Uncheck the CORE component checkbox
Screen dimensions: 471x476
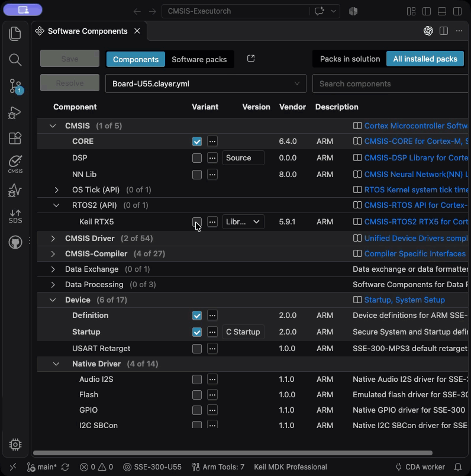197,141
